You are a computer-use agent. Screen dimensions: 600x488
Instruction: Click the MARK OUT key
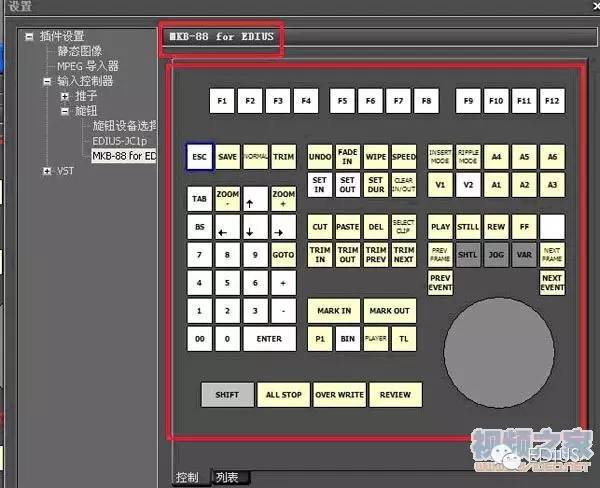pos(390,311)
